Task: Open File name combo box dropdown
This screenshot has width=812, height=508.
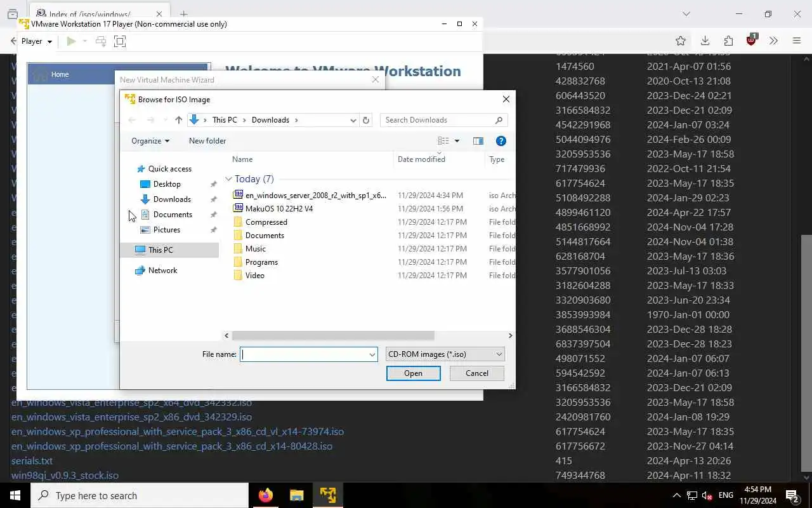Action: point(372,354)
